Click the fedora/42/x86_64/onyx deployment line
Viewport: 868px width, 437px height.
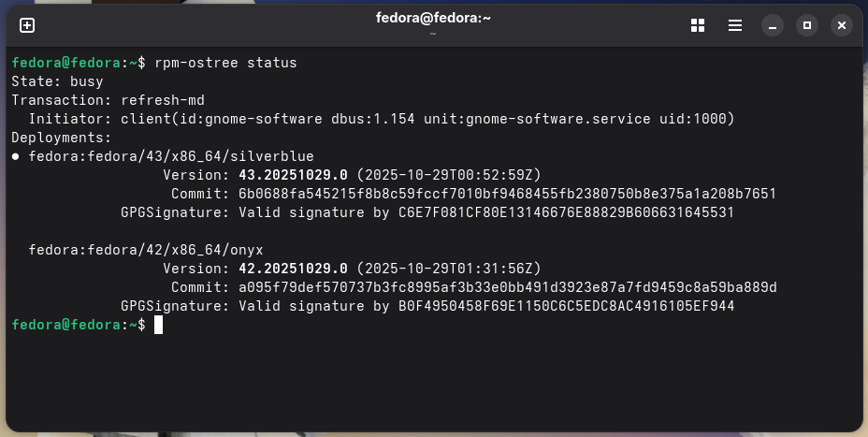pos(146,250)
